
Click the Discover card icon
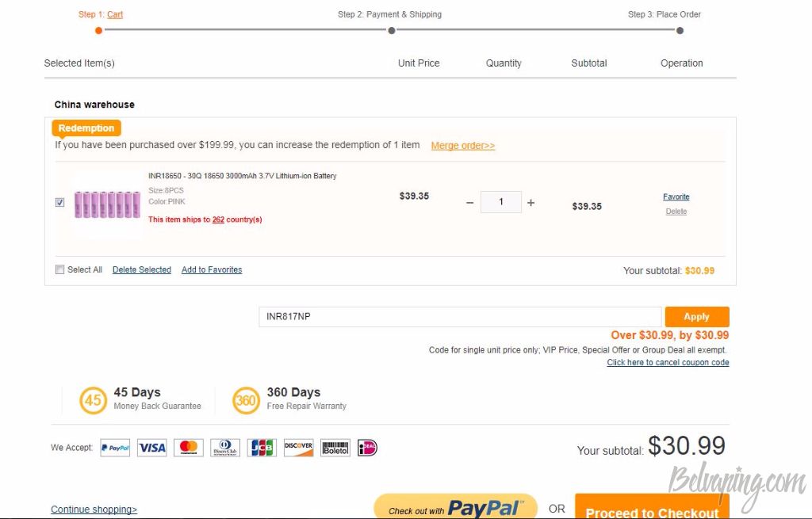[x=299, y=448]
